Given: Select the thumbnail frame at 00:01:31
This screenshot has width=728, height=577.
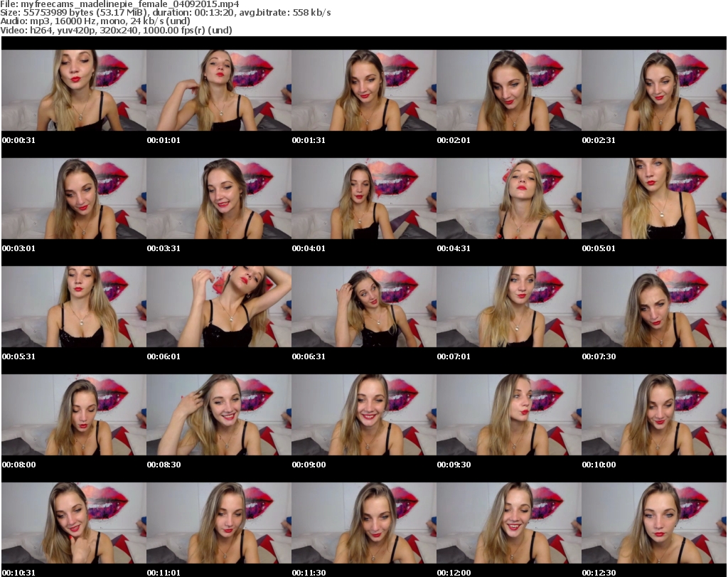Looking at the screenshot, I should tap(363, 90).
